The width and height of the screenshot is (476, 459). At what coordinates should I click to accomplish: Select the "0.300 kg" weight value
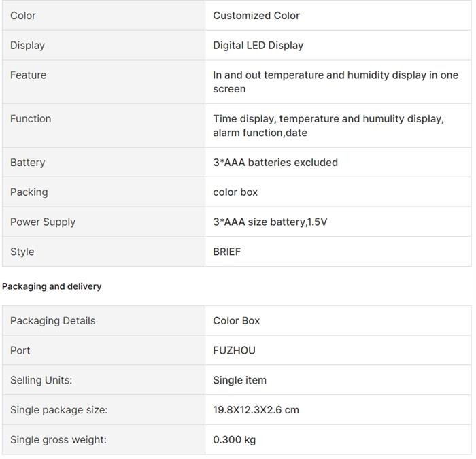coord(235,440)
